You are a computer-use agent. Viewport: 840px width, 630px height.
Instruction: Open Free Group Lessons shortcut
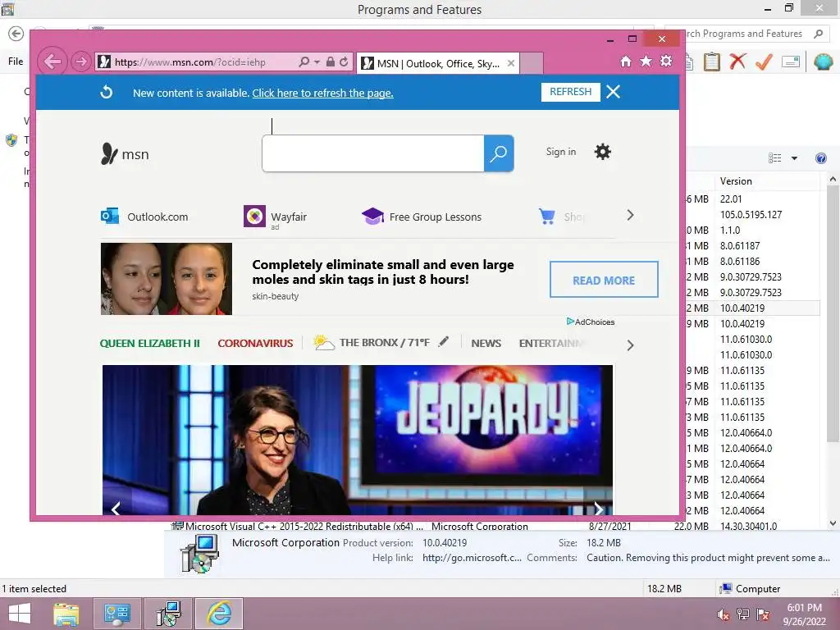click(422, 217)
